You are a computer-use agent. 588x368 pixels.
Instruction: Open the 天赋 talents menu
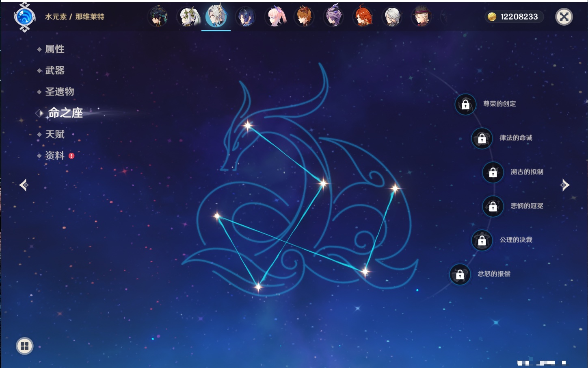coord(55,134)
